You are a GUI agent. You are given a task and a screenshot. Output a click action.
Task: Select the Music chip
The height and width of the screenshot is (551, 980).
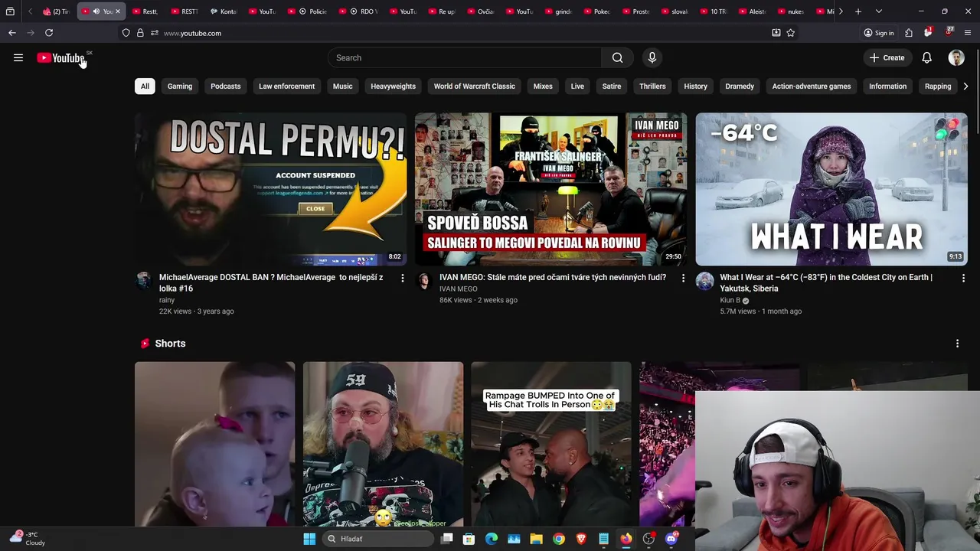point(342,86)
